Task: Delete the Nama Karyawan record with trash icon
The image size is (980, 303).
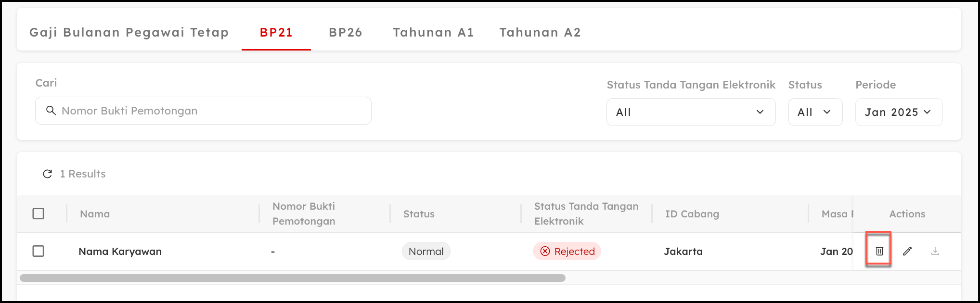Action: (879, 251)
